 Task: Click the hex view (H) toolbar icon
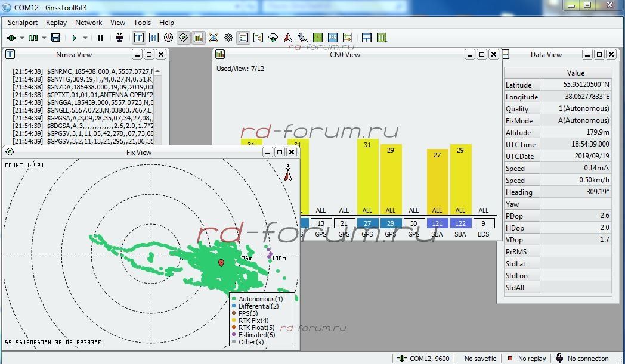coord(154,38)
